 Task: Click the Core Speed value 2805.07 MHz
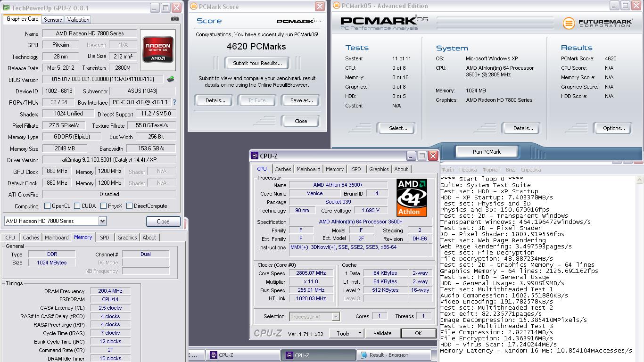click(x=311, y=273)
